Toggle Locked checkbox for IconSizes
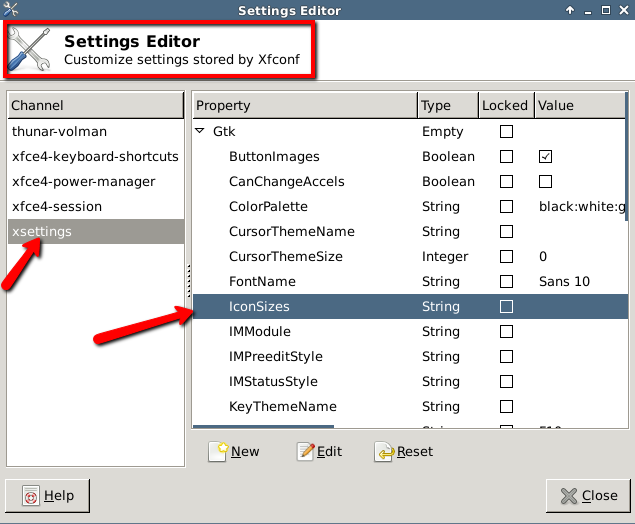This screenshot has height=524, width=635. [x=506, y=307]
